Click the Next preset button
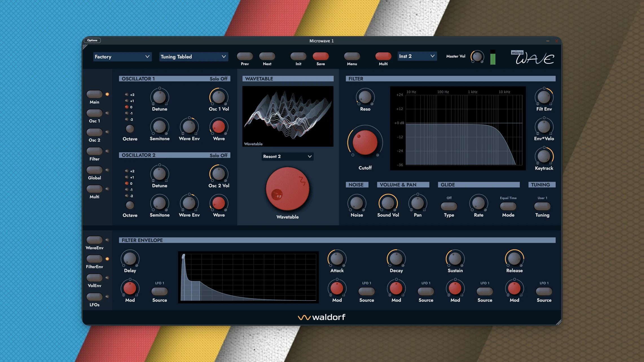644x362 pixels. click(x=267, y=56)
